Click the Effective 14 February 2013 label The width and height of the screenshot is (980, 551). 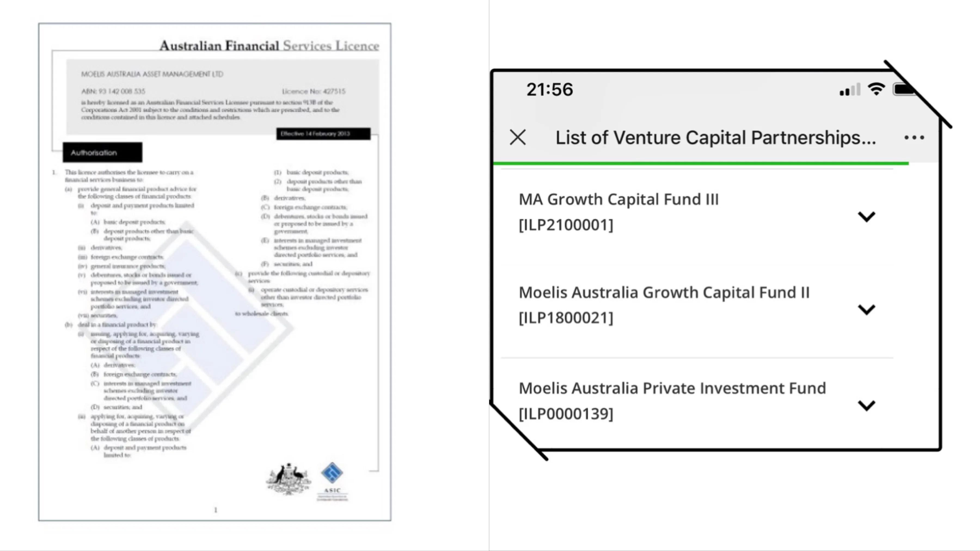coord(323,134)
